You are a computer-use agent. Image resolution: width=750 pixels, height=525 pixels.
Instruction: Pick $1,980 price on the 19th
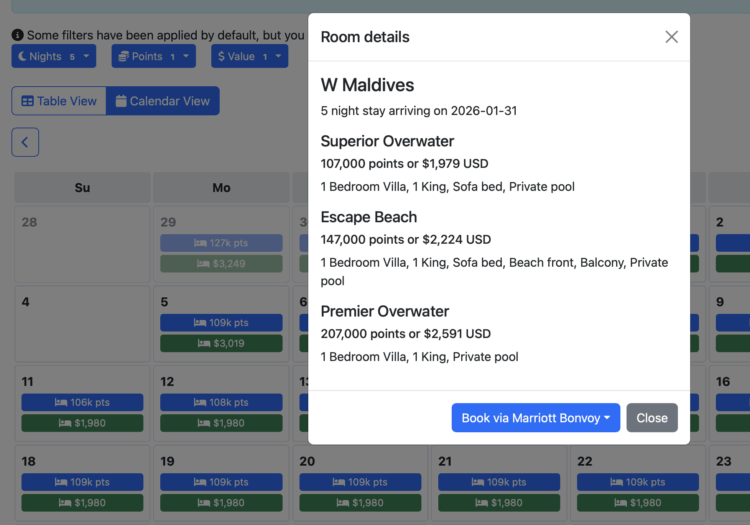[221, 503]
